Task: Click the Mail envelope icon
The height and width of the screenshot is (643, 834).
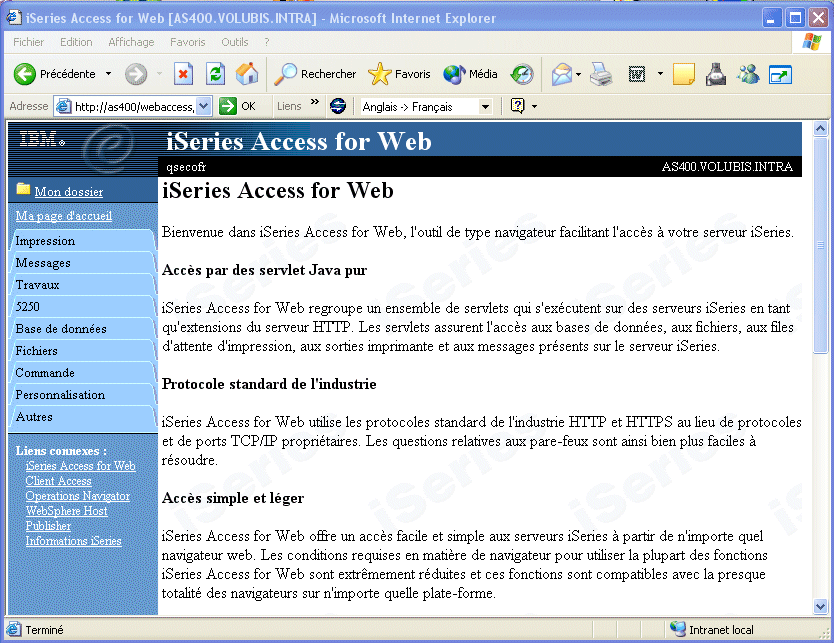Action: click(562, 74)
